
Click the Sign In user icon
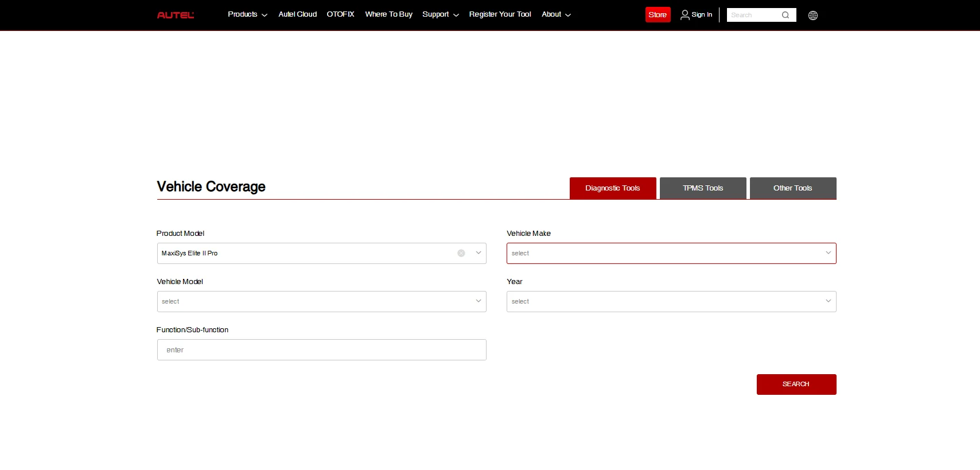coord(685,15)
